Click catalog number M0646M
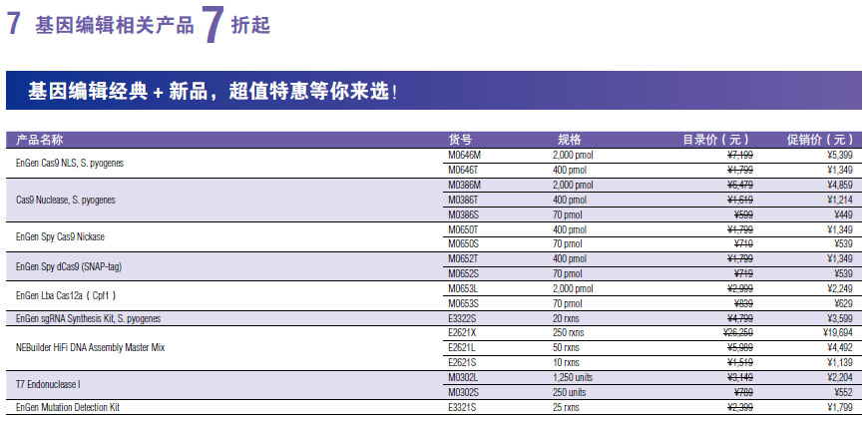 465,156
